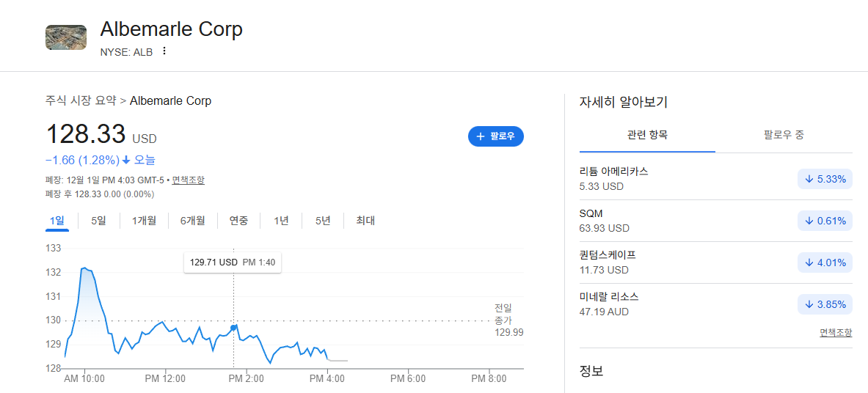Open 미네랄 리소스 related stock
This screenshot has width=868, height=393.
[716, 304]
